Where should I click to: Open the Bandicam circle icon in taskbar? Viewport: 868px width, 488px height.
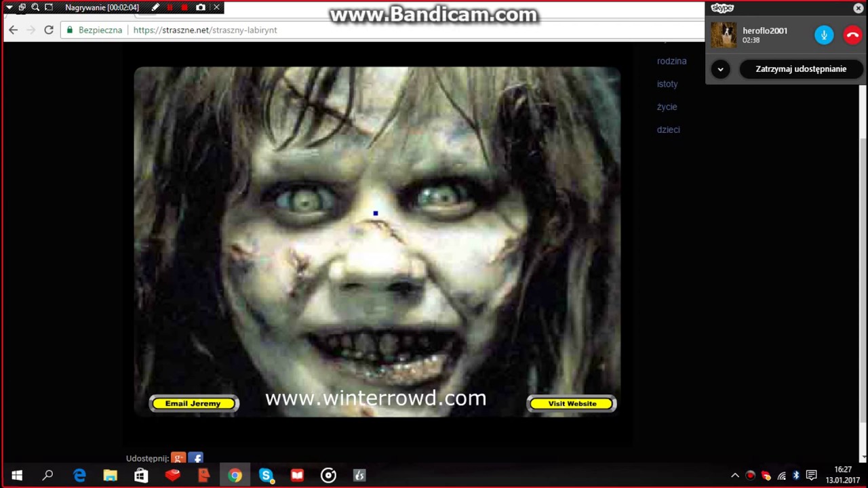328,476
